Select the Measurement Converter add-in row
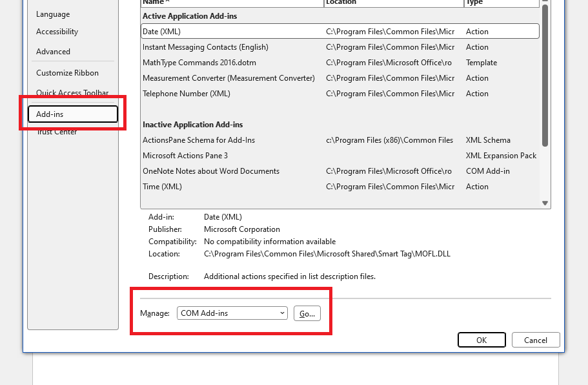This screenshot has height=385, width=588. pos(340,78)
